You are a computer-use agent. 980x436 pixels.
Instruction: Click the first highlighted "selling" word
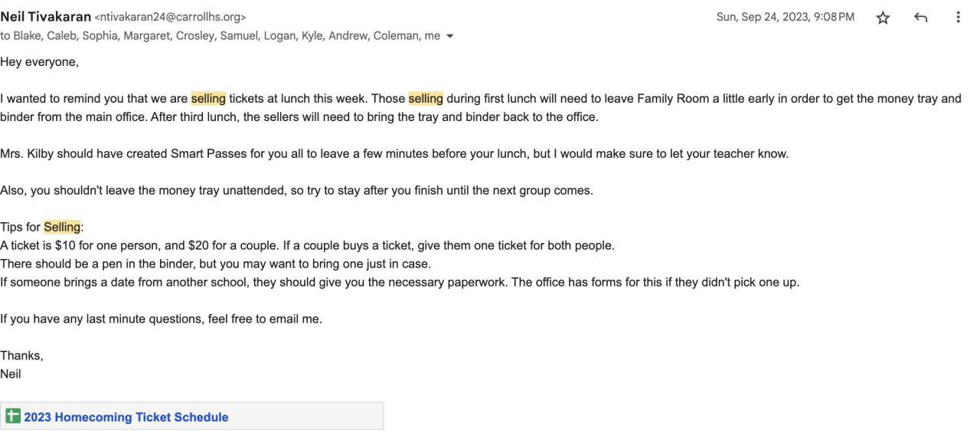point(208,98)
